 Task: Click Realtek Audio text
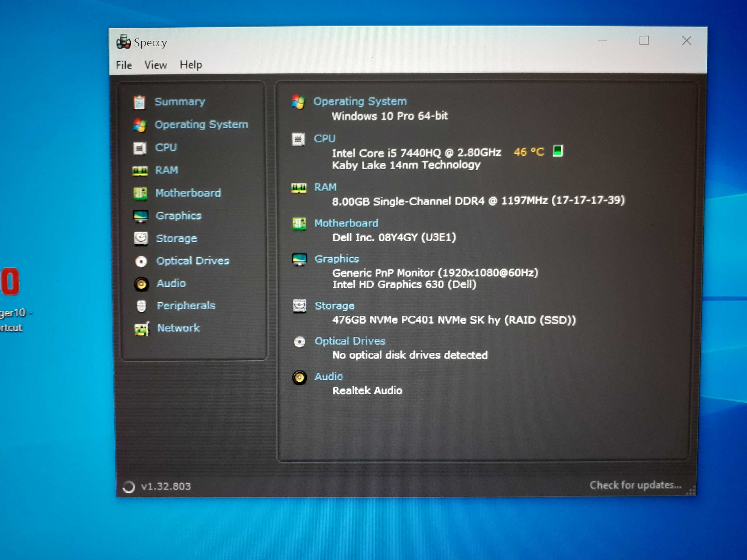(x=367, y=391)
